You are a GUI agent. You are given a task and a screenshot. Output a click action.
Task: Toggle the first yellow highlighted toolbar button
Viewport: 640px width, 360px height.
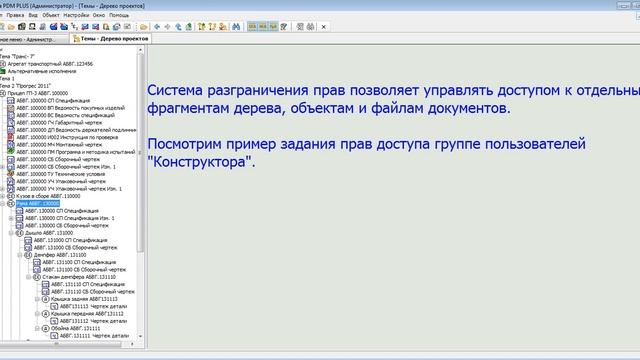[x=252, y=27]
